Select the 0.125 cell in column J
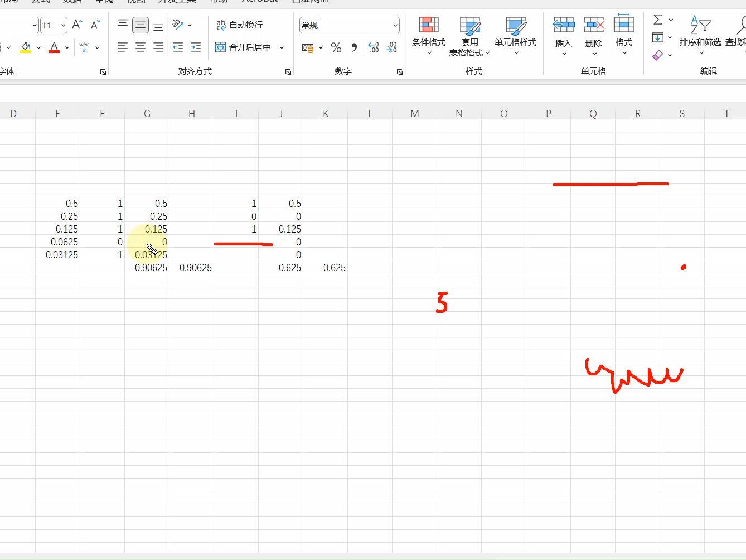The image size is (746, 560). coord(281,229)
